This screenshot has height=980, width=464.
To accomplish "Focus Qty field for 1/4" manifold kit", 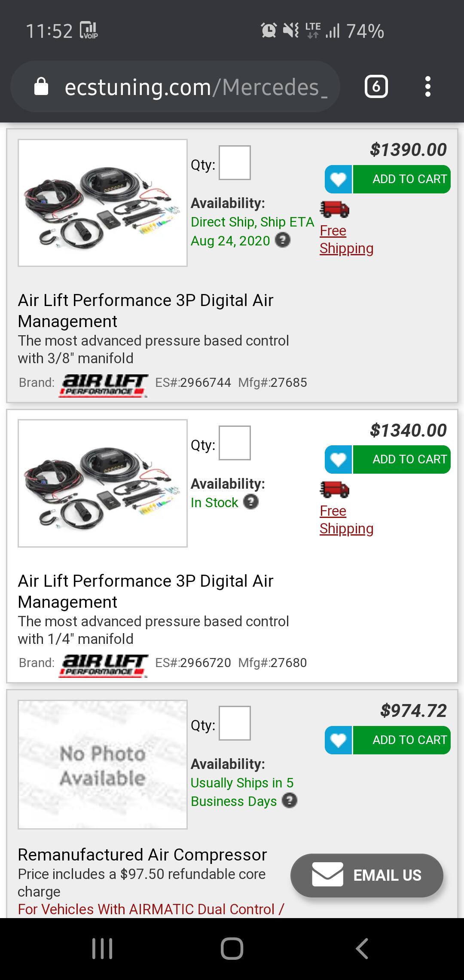I will [x=235, y=443].
